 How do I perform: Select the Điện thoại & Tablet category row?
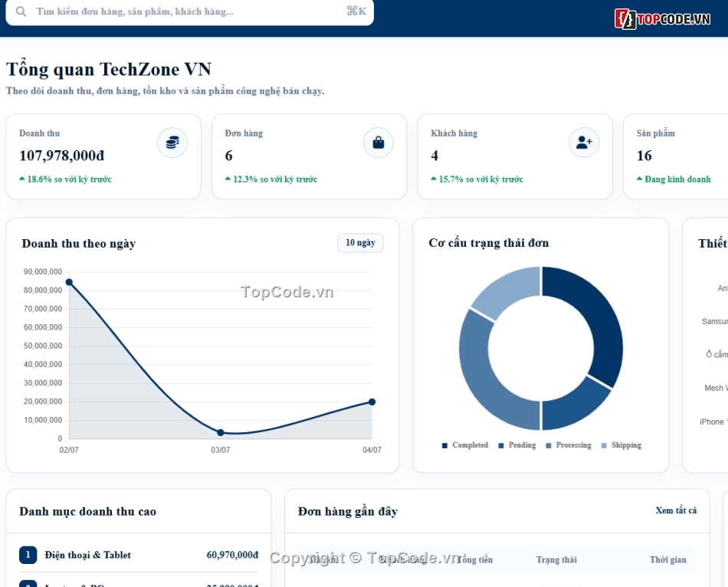pos(139,555)
